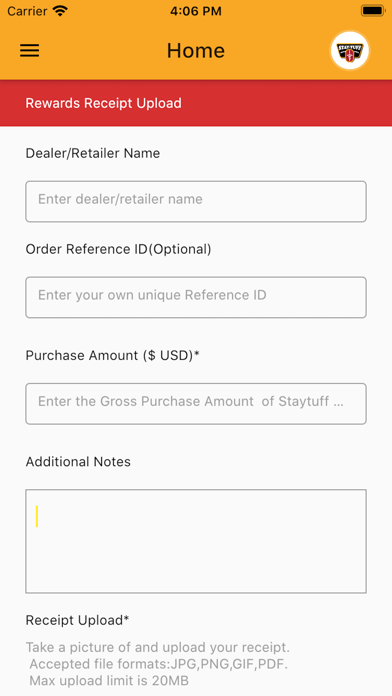The image size is (392, 696).
Task: Tap the Receipt Upload* label
Action: [x=77, y=620]
